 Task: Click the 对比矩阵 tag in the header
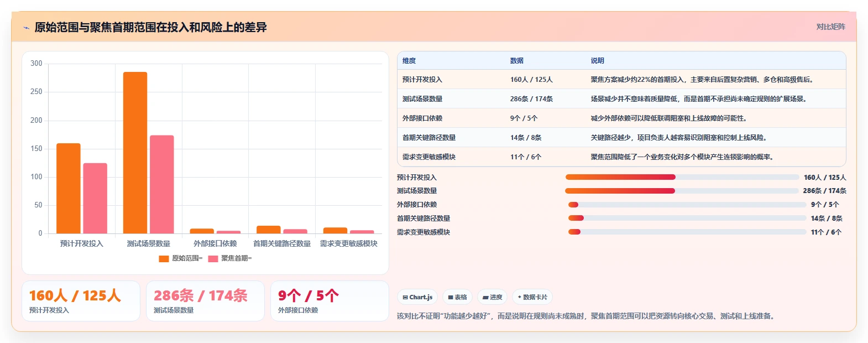click(830, 27)
